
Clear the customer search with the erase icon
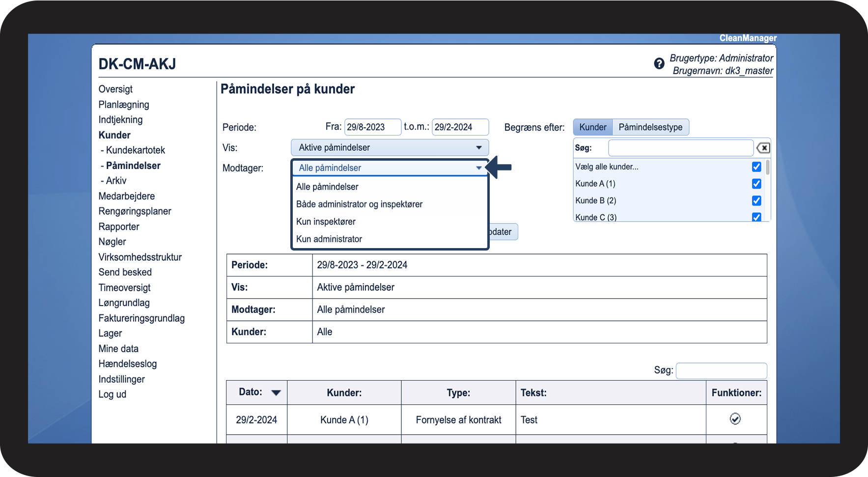click(763, 148)
